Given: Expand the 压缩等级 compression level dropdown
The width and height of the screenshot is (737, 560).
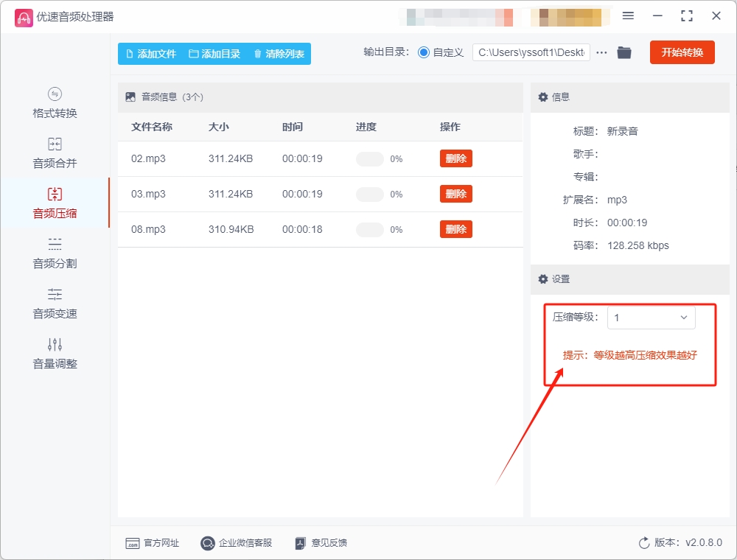Looking at the screenshot, I should pyautogui.click(x=651, y=318).
